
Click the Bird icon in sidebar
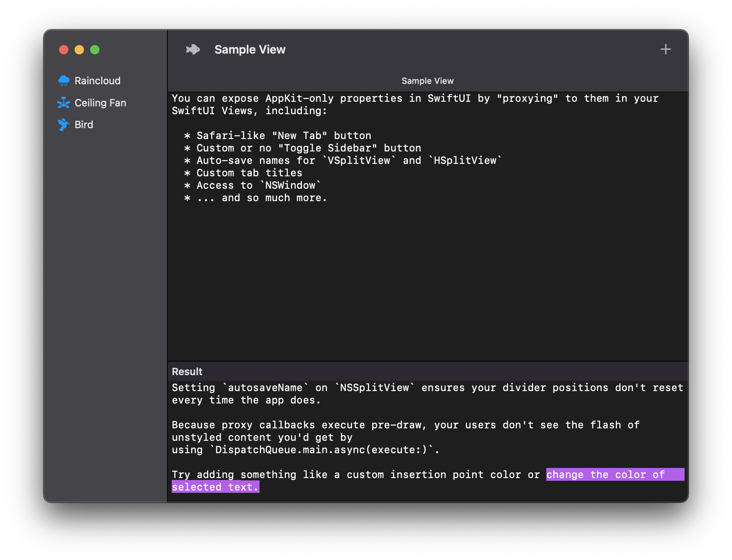click(64, 125)
